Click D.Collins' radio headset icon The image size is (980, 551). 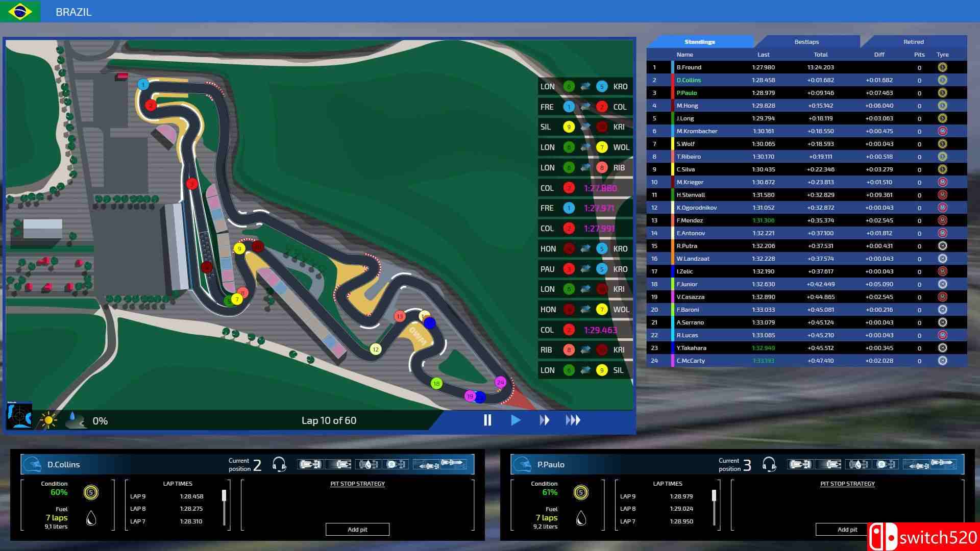[x=279, y=464]
